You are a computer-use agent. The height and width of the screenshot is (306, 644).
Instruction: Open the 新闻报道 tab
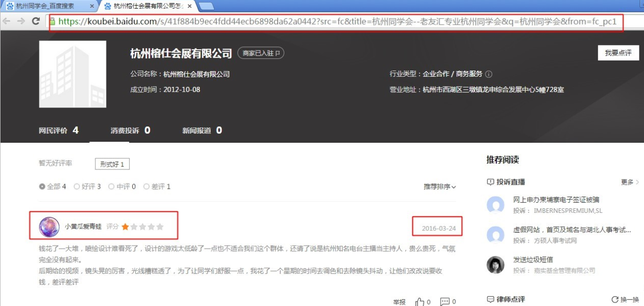coord(202,130)
